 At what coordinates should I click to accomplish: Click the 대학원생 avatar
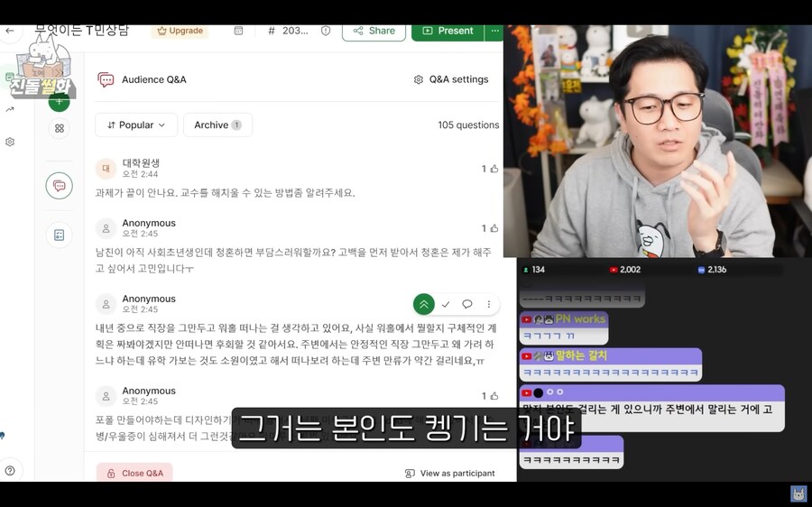(106, 169)
